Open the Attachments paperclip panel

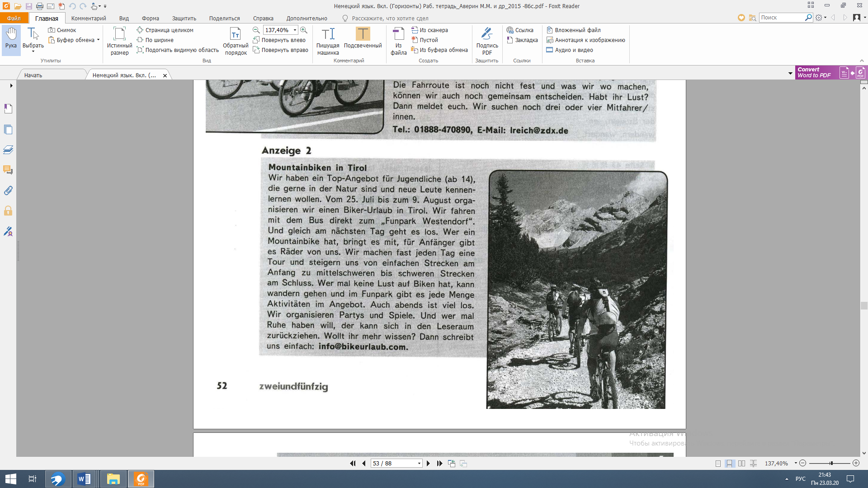8,191
